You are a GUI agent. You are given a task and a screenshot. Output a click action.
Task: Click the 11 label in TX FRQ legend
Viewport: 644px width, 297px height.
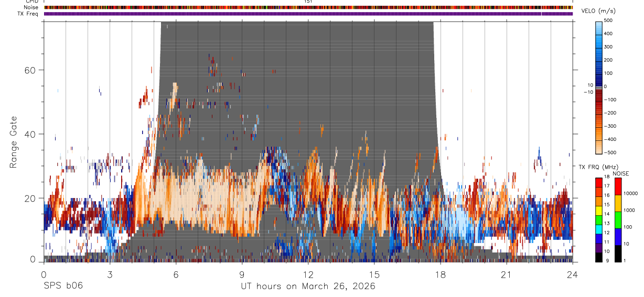[607, 242]
